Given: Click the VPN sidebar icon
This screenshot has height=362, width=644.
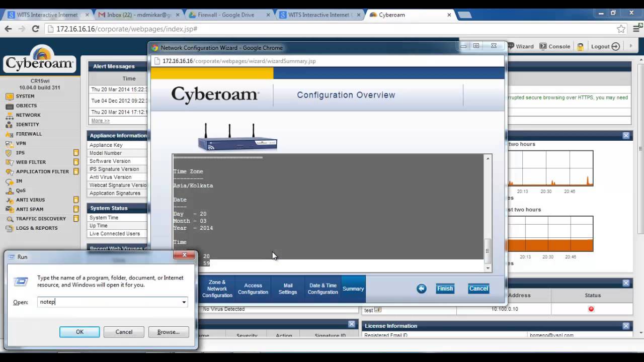Looking at the screenshot, I should pyautogui.click(x=9, y=143).
